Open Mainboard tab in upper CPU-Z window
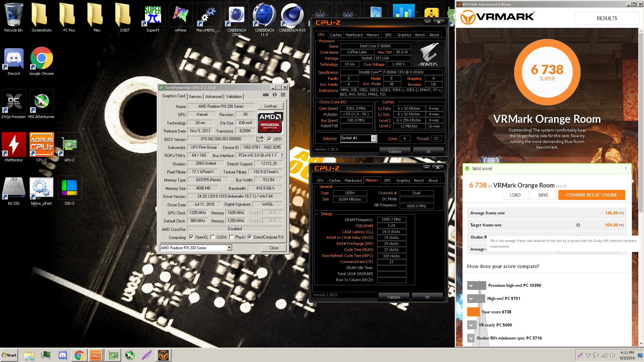This screenshot has width=644, height=362. tap(354, 35)
